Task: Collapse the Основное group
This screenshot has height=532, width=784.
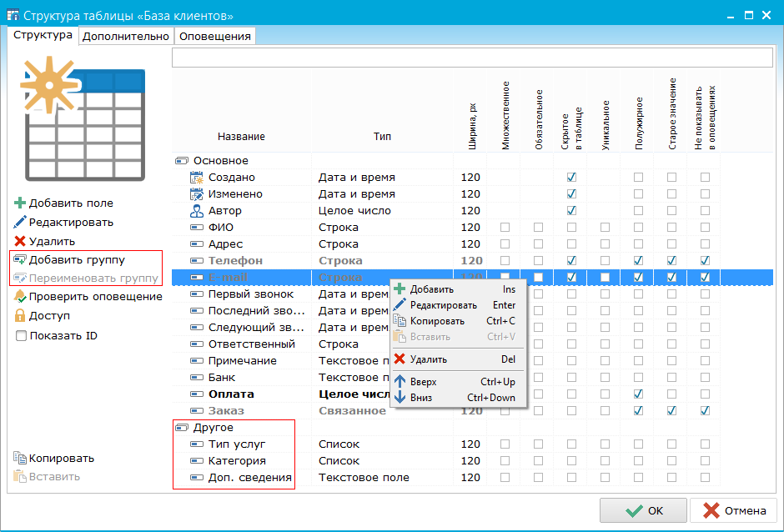Action: [182, 161]
